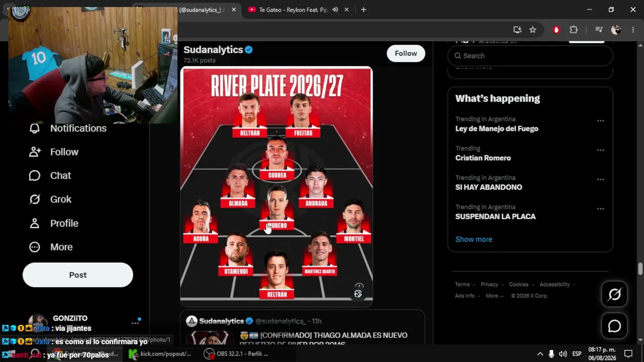Click the taskbar volume speaker icon
The height and width of the screenshot is (362, 644).
[563, 354]
